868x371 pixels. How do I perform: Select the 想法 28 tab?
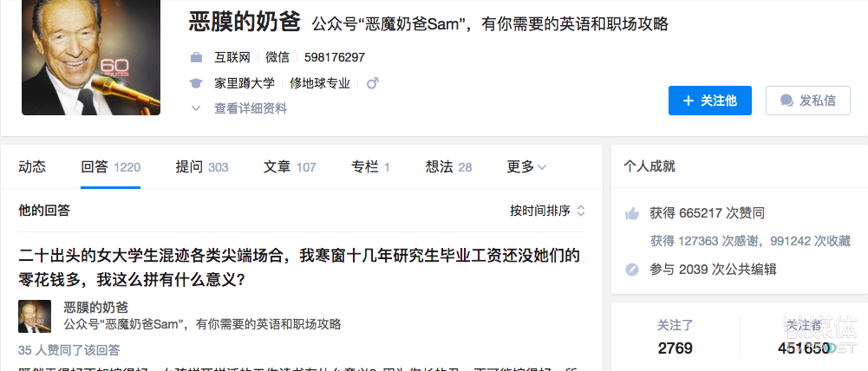click(449, 166)
